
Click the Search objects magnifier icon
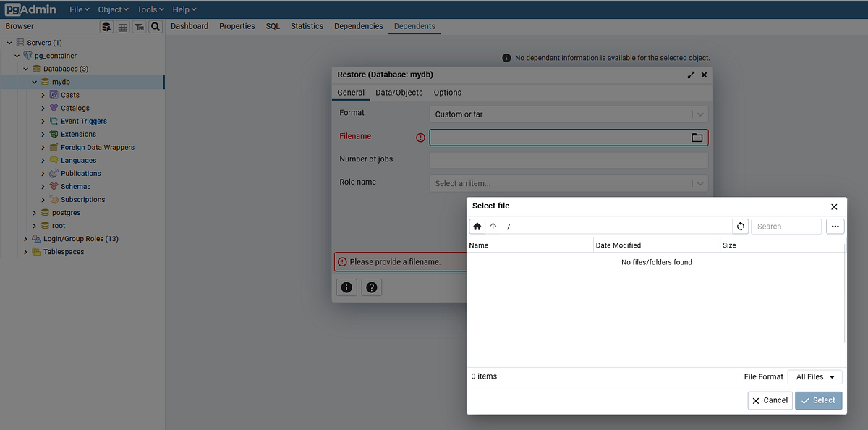click(155, 26)
